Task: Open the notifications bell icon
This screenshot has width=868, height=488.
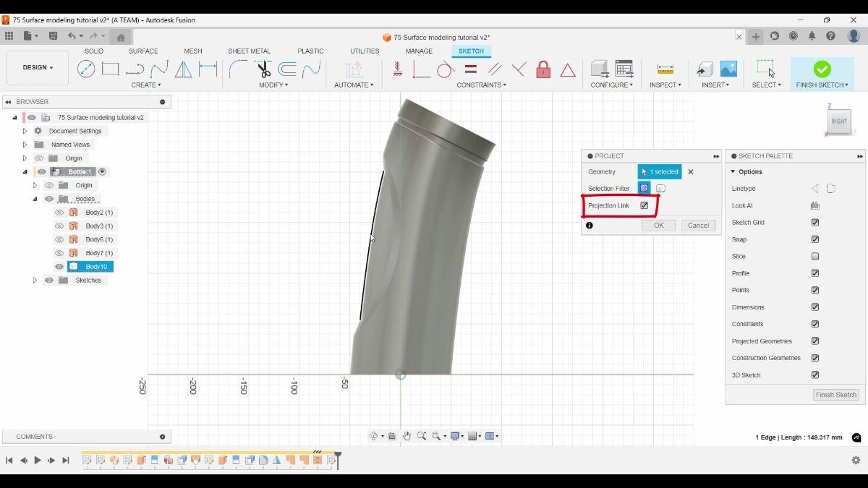Action: (x=812, y=36)
